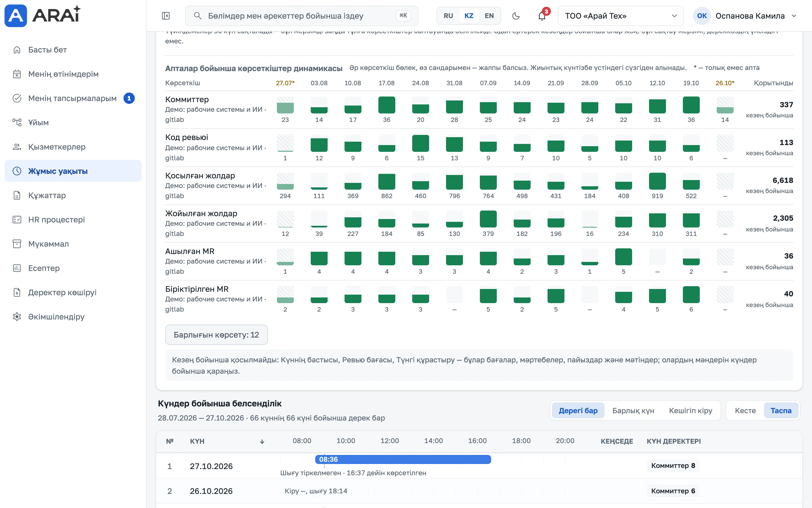Click the Ұйым structure icon
Screen dimensions: 812x508
tap(17, 122)
